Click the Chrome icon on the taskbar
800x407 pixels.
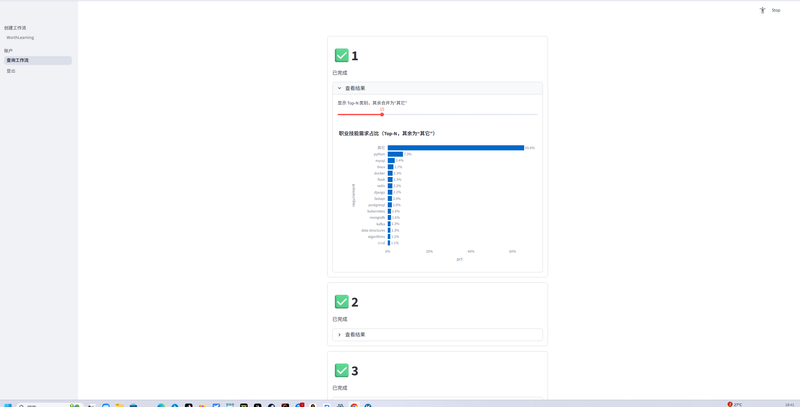(354, 405)
